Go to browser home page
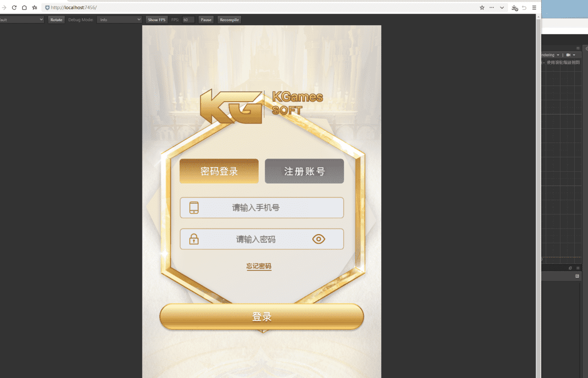 tap(24, 7)
